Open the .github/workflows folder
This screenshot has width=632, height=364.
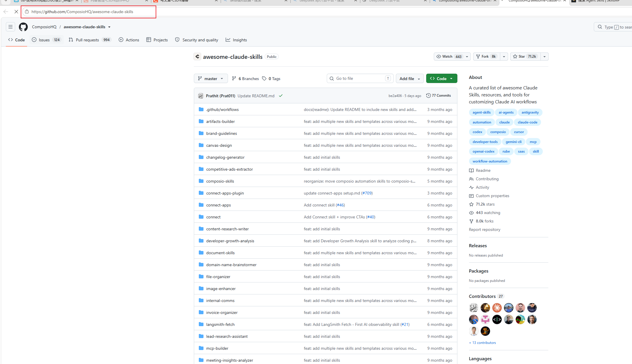[x=222, y=109]
